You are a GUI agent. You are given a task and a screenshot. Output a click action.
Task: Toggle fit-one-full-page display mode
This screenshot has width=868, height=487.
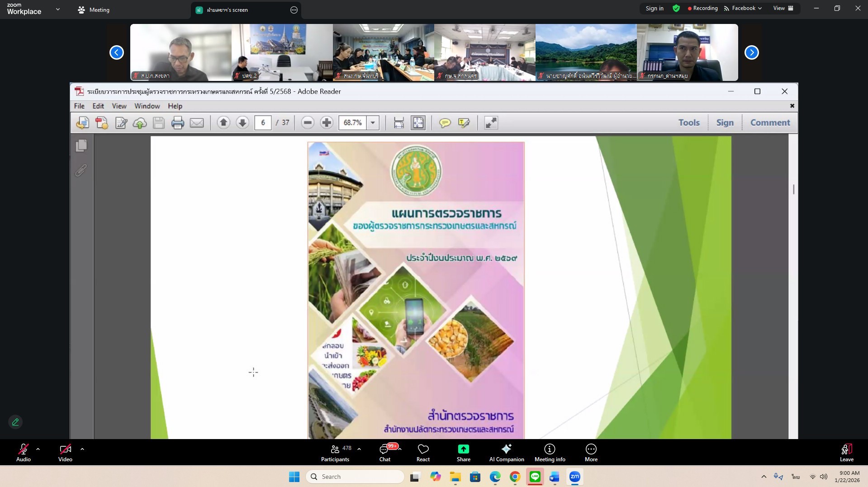pos(418,123)
